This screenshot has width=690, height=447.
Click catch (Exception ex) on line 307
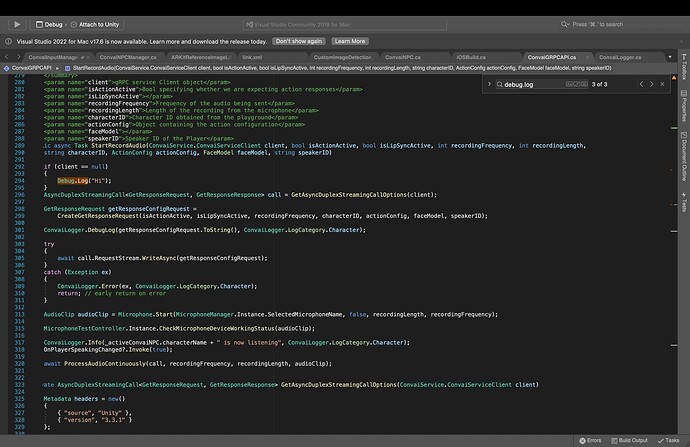pyautogui.click(x=77, y=272)
